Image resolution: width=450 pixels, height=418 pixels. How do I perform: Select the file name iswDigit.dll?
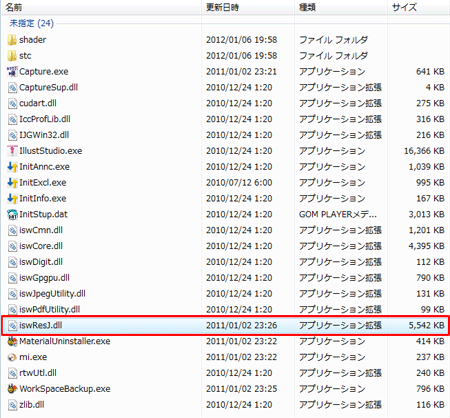click(41, 262)
